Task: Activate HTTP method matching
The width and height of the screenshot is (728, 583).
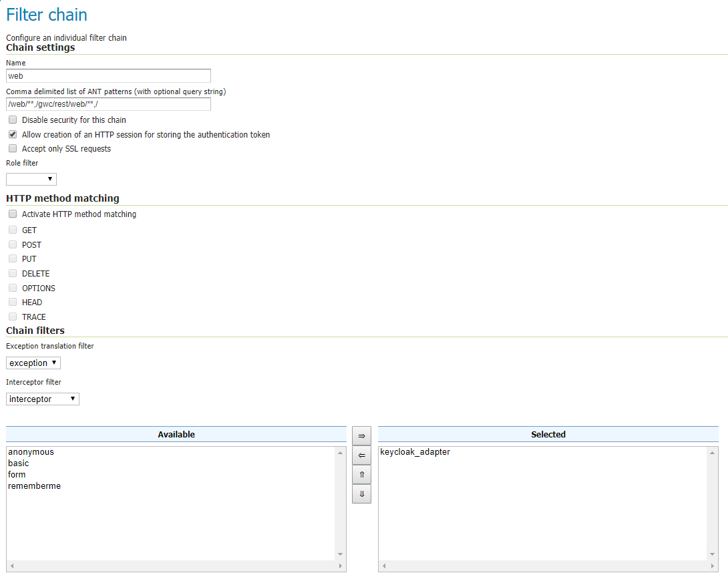Action: click(12, 213)
